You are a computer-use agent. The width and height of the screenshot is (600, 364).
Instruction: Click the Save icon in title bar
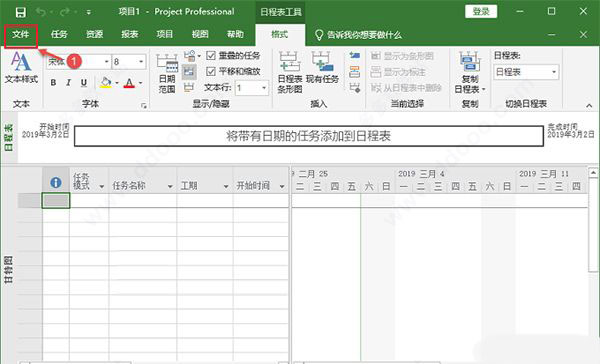tap(21, 12)
